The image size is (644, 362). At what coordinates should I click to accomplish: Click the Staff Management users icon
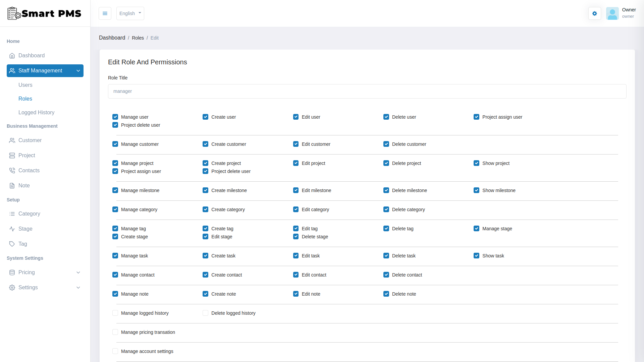coord(12,71)
